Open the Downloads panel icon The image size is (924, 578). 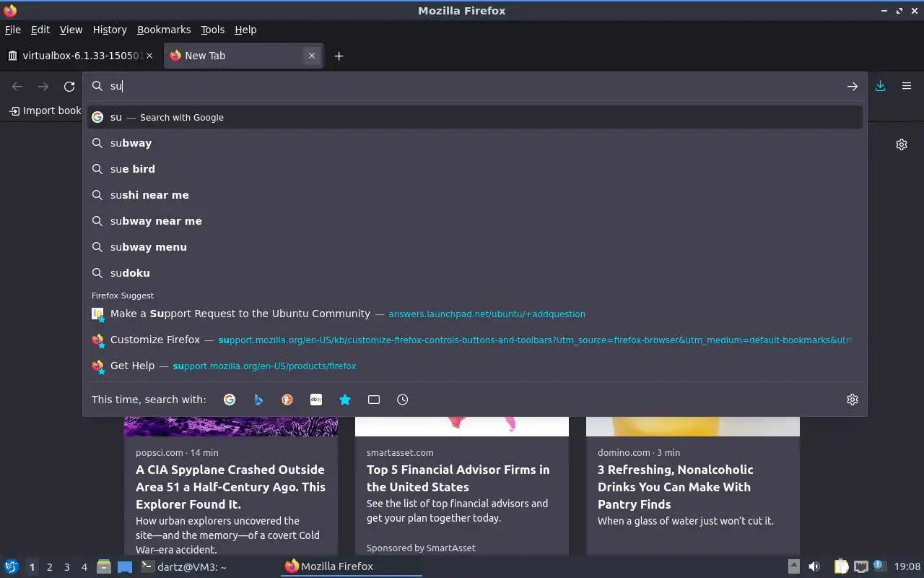[x=880, y=86]
